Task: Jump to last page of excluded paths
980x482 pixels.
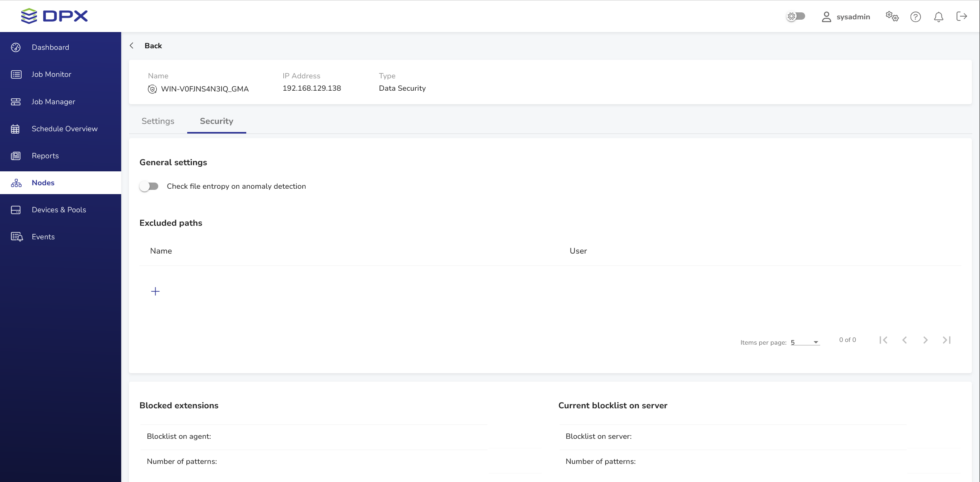Action: [x=946, y=340]
